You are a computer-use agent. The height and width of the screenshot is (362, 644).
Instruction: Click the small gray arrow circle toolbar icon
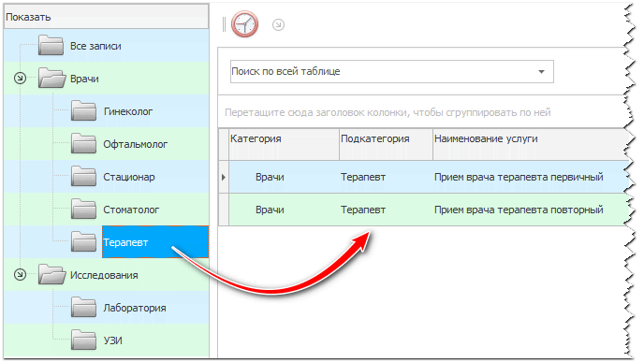[278, 25]
